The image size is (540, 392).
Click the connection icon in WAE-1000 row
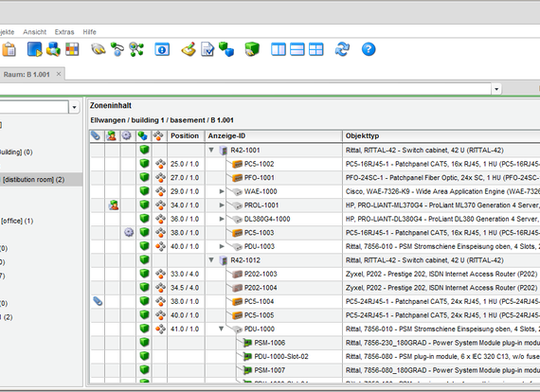(160, 191)
